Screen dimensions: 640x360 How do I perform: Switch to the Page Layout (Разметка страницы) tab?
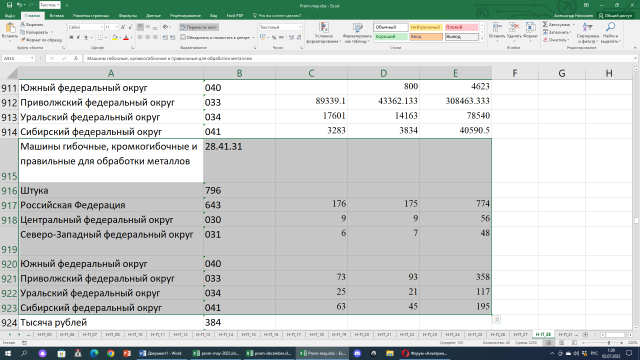(91, 16)
